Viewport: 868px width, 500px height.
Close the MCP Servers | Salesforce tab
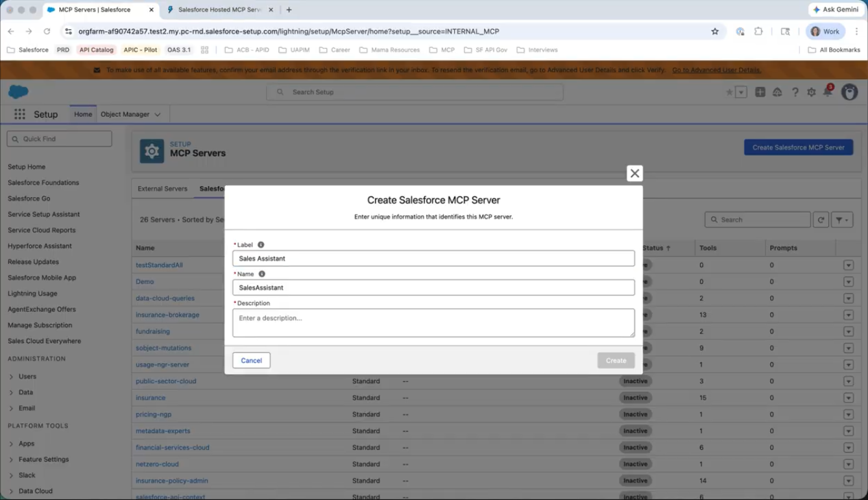pos(151,10)
